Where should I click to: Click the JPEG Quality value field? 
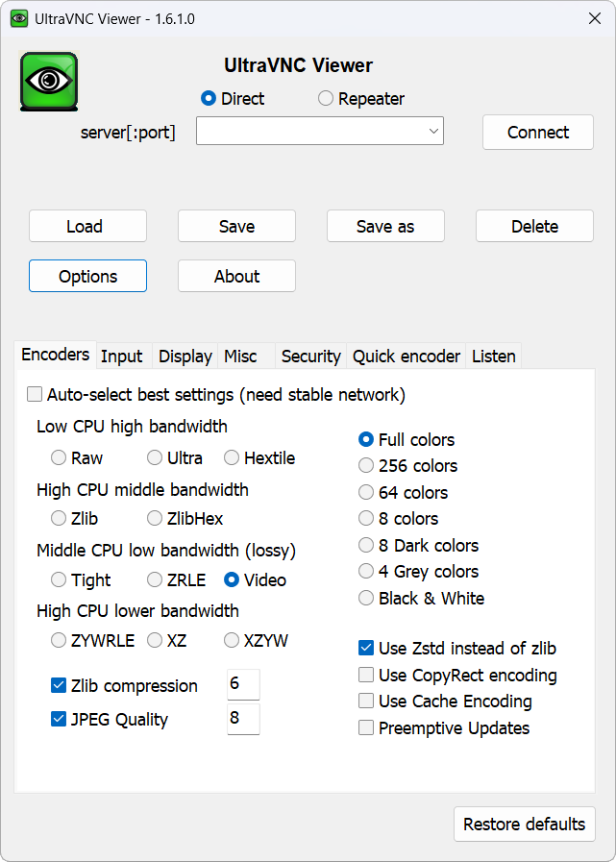(x=243, y=719)
